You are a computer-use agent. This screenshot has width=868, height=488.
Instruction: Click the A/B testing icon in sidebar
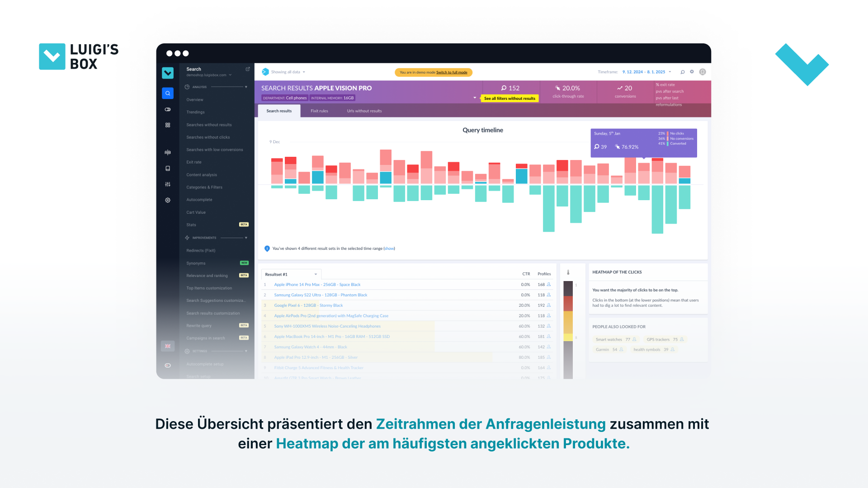coord(168,152)
